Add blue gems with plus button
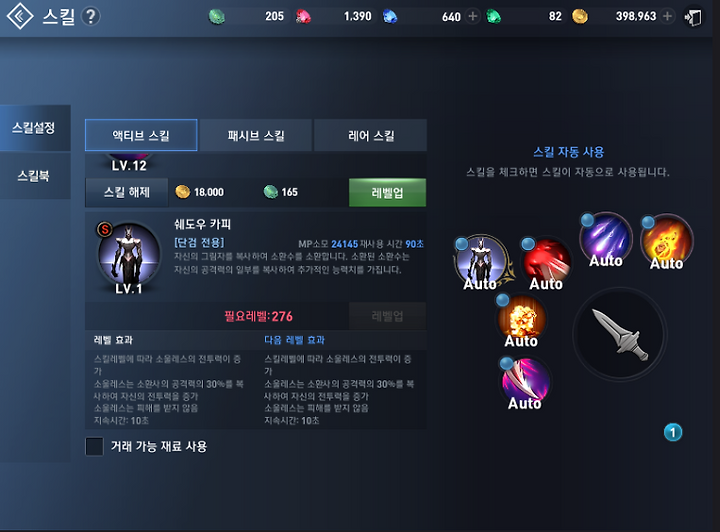720x532 pixels. [x=472, y=16]
